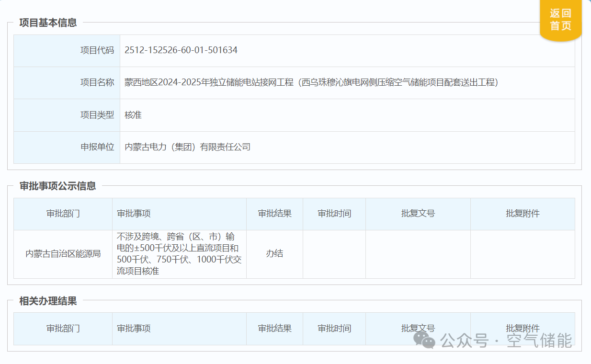Select the project code 2512-152526-60-01-501634

(x=181, y=49)
